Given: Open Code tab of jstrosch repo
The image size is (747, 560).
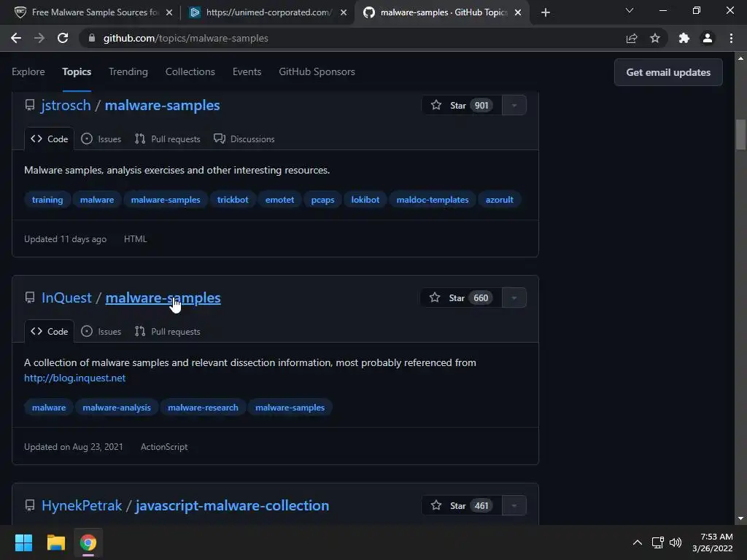Looking at the screenshot, I should [49, 139].
